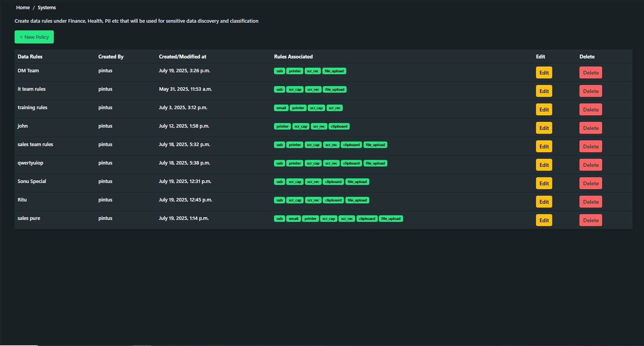Click the New Policy button
The width and height of the screenshot is (644, 346).
34,37
